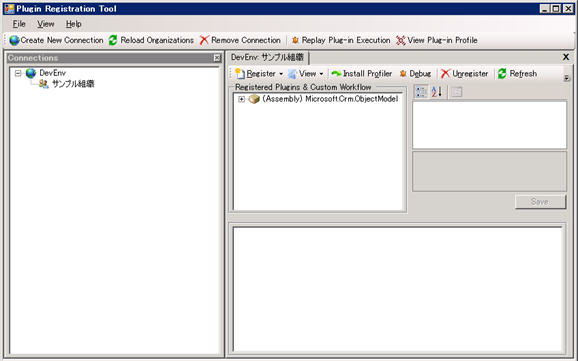
Task: Click Remove Connection red X icon
Action: tap(204, 40)
